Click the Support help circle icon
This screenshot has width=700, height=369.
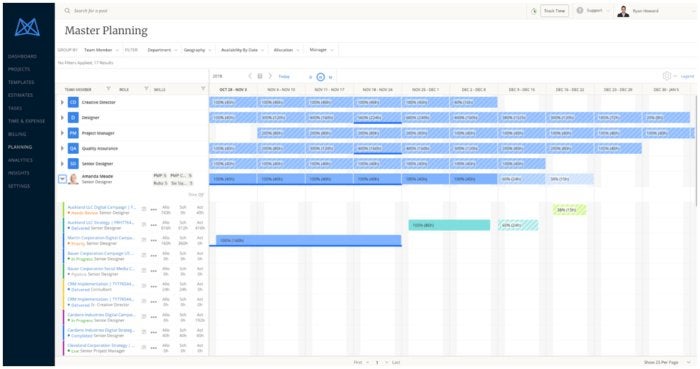580,10
